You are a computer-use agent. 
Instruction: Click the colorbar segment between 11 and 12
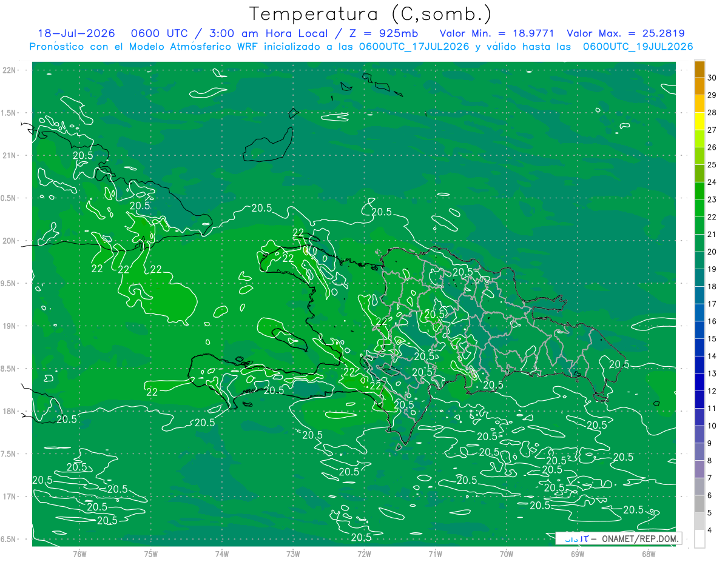[699, 400]
